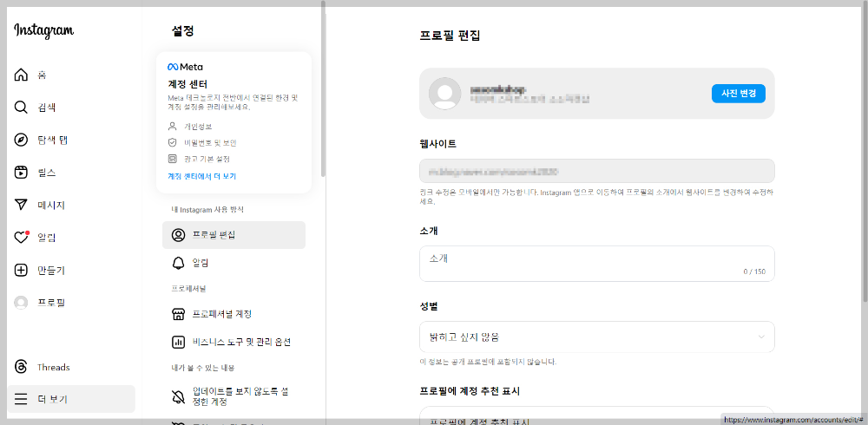This screenshot has width=868, height=425.
Task: Click the settings panel vertical scrollbar
Action: click(x=323, y=88)
